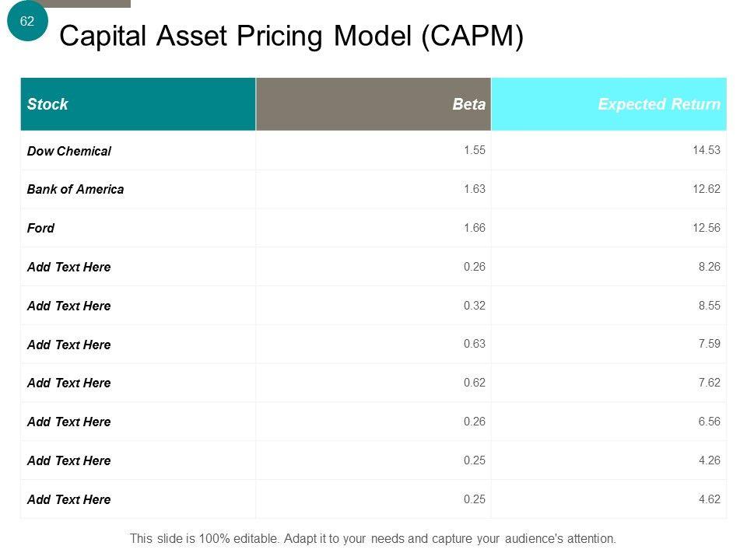Select the Bank of America cell

click(x=75, y=189)
